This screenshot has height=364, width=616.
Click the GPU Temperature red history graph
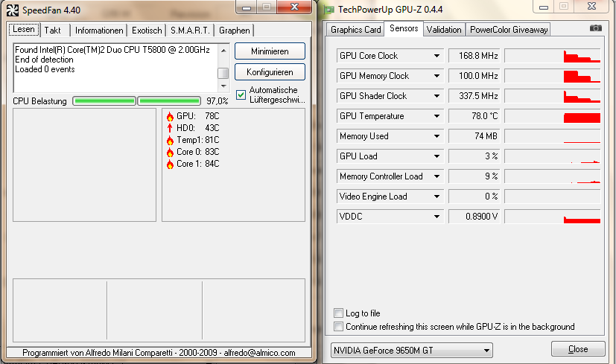tap(553, 116)
